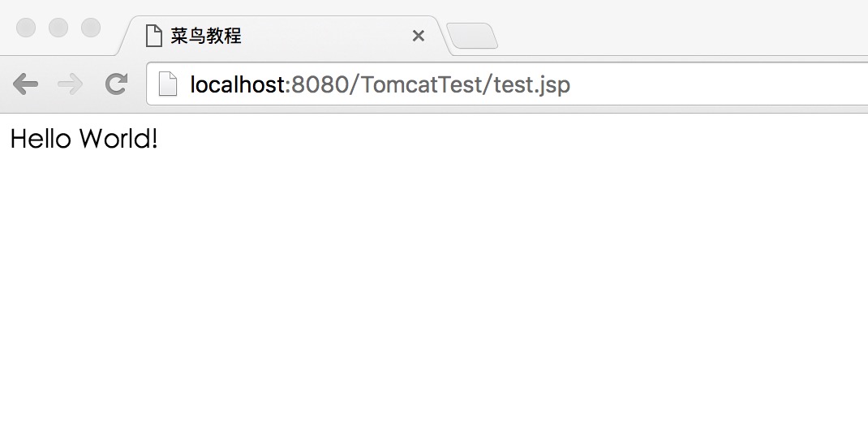Screen dimensions: 868x422
Task: Click "test.jsp" in the address bar
Action: pos(531,84)
